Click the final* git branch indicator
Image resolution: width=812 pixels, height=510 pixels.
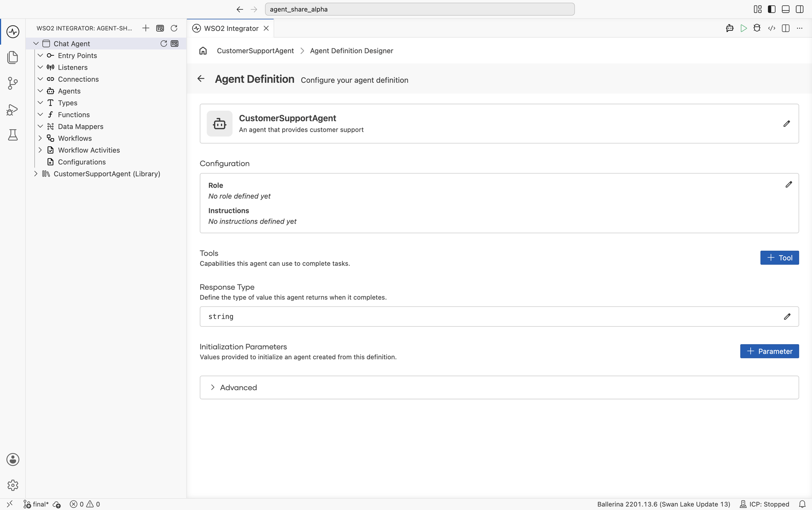click(36, 504)
